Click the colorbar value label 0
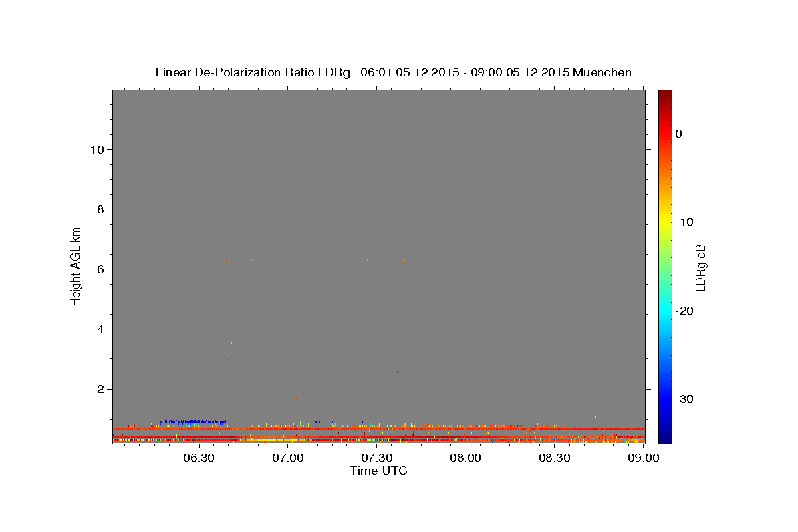 (x=679, y=134)
